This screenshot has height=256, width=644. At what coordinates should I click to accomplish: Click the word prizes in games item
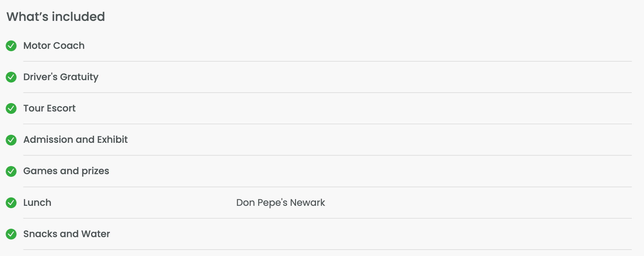95,171
